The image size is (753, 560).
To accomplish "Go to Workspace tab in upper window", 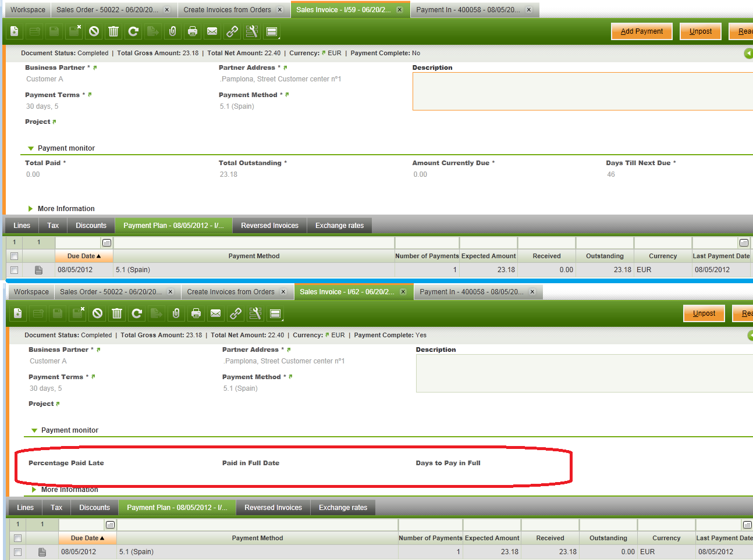I will (27, 10).
